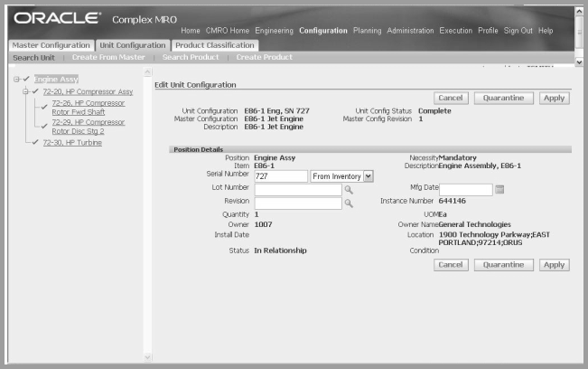Switch to Product Classification tab
Image resolution: width=588 pixels, height=369 pixels.
[215, 45]
